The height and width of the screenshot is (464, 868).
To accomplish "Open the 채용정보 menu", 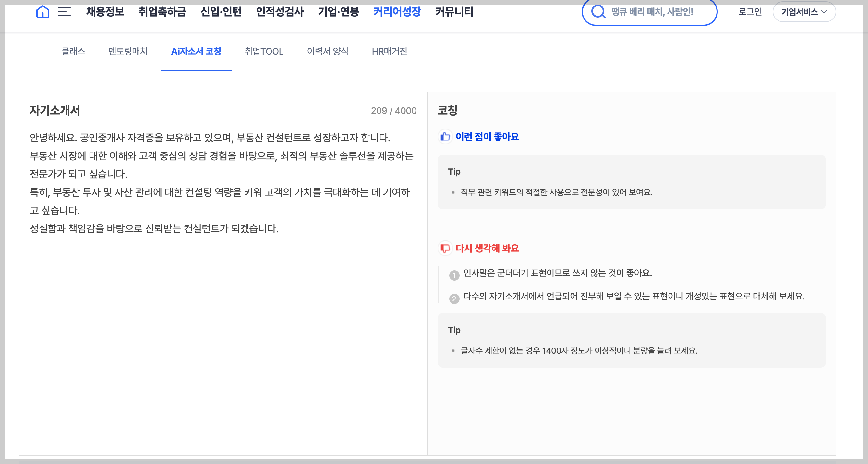I will tap(105, 12).
